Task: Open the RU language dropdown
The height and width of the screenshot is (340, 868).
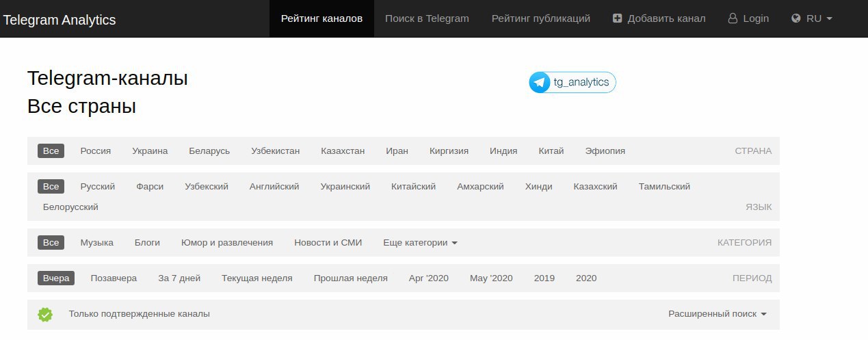Action: 812,18
